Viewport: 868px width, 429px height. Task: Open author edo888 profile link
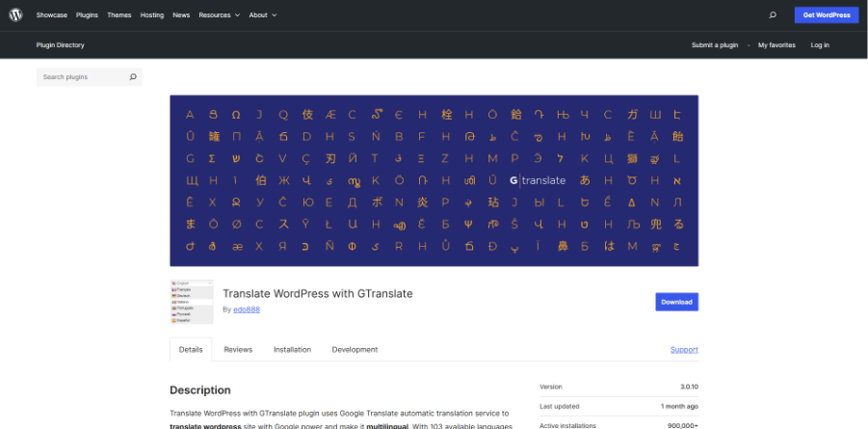[x=247, y=309]
